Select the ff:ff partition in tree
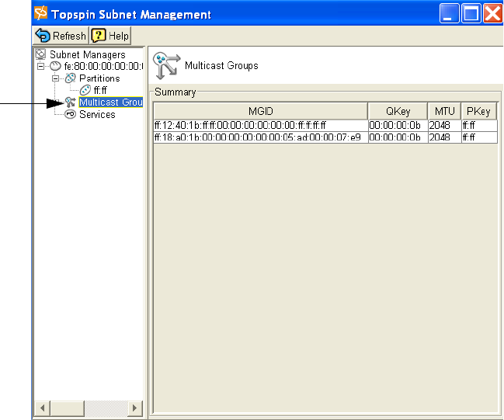The image size is (504, 420). point(100,91)
